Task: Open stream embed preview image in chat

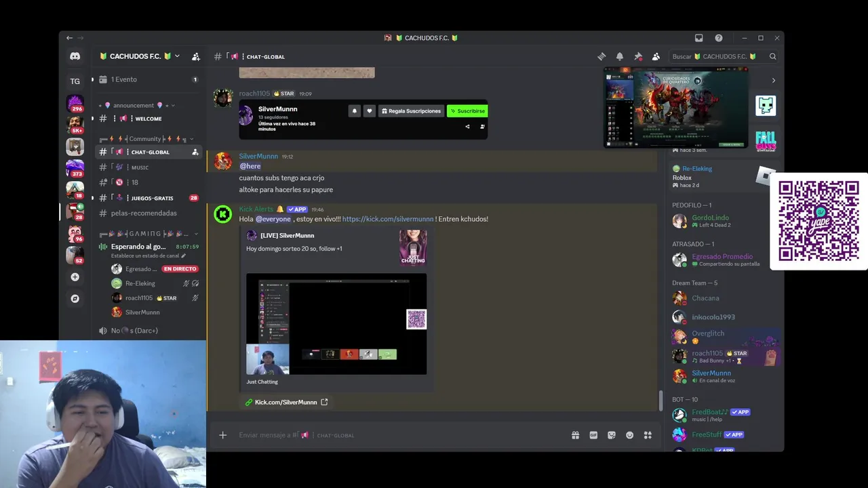Action: point(336,324)
